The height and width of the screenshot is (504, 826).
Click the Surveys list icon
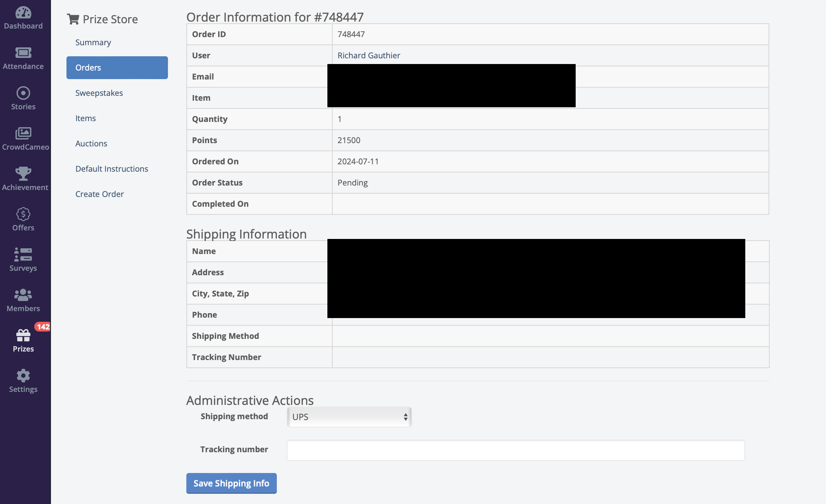tap(23, 254)
